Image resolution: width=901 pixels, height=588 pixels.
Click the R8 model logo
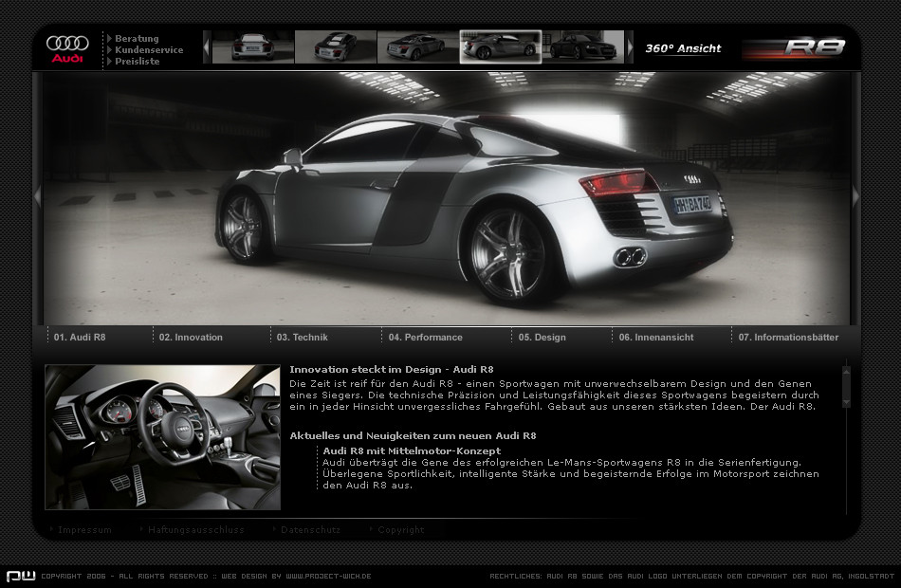(x=794, y=49)
